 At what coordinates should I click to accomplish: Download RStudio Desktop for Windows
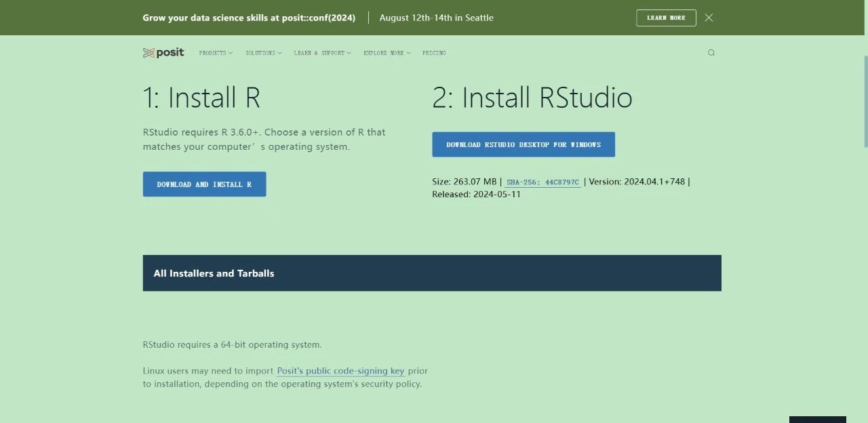coord(524,144)
